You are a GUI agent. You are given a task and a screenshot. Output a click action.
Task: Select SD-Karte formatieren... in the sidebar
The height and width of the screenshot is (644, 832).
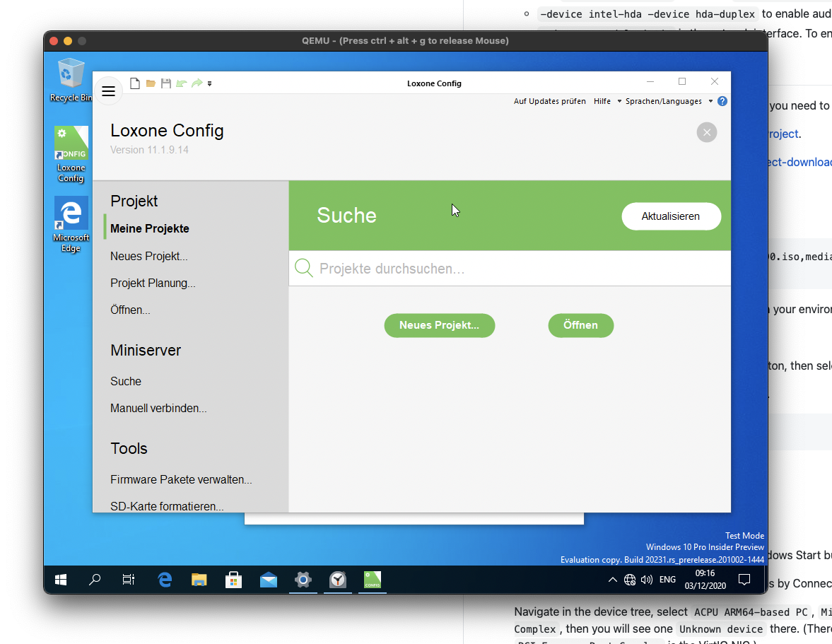[167, 506]
